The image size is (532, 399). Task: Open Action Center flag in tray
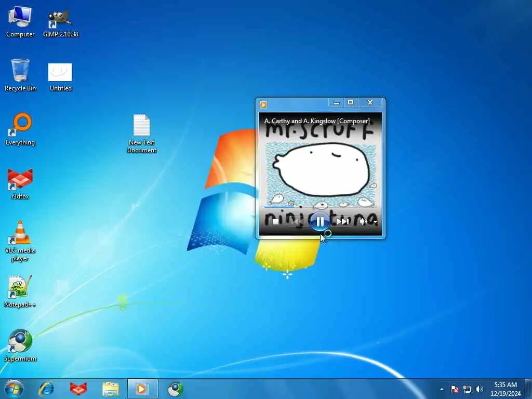(x=455, y=389)
